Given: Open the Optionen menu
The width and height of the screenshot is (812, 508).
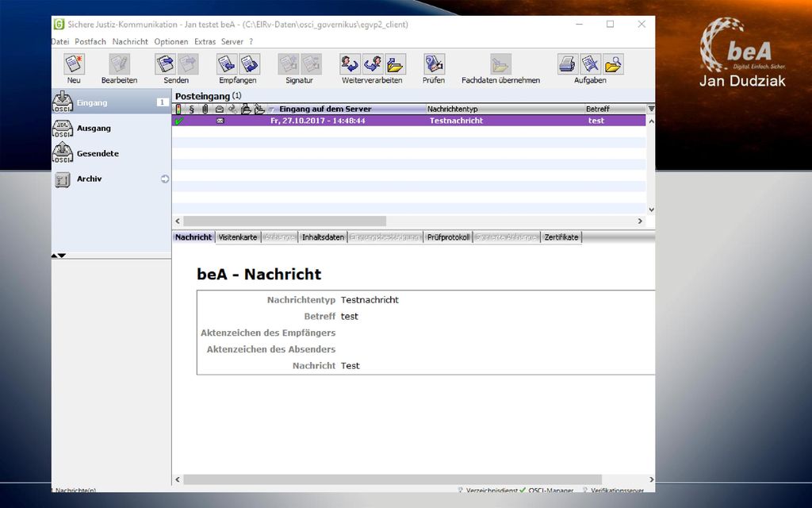Looking at the screenshot, I should click(x=171, y=41).
